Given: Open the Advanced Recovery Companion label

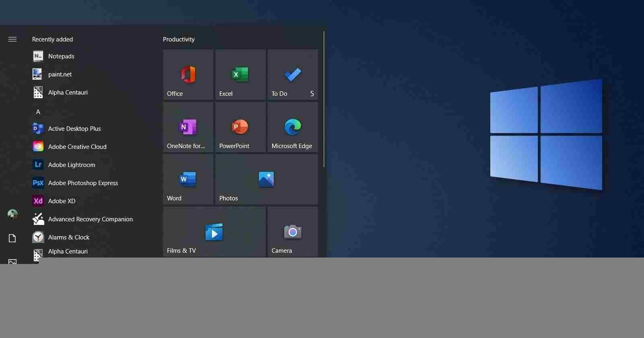Looking at the screenshot, I should point(91,219).
